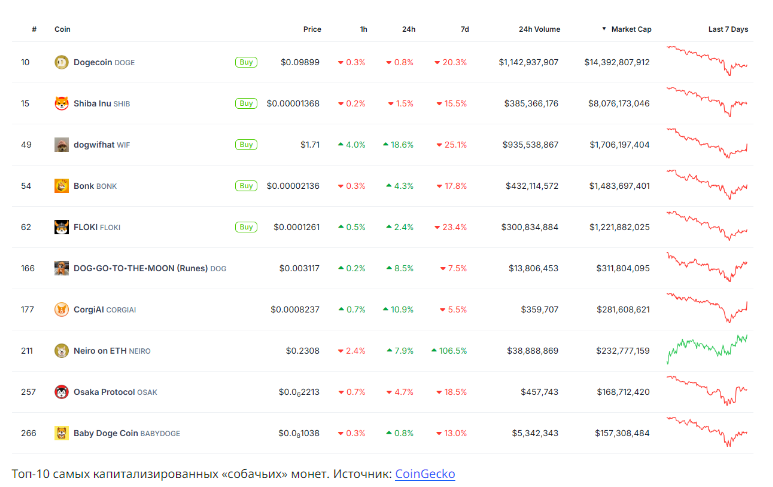This screenshot has height=487, width=773.
Task: Click the Buy button for Bonk
Action: click(x=246, y=186)
